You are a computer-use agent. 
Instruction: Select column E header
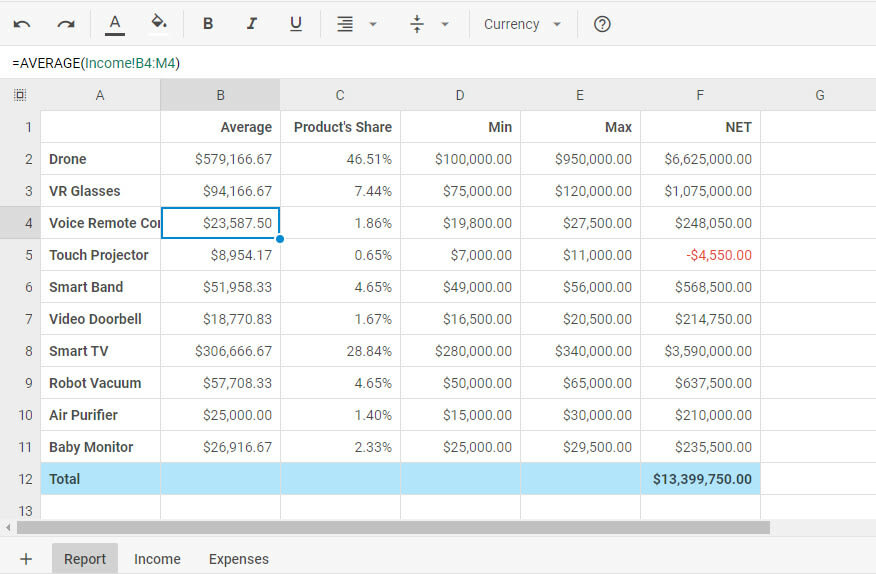click(x=580, y=95)
